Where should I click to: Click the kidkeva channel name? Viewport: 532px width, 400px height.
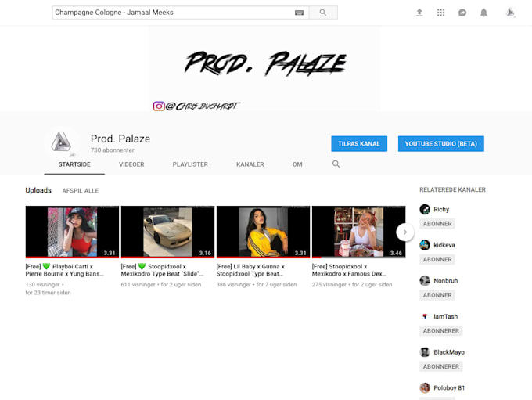(444, 245)
